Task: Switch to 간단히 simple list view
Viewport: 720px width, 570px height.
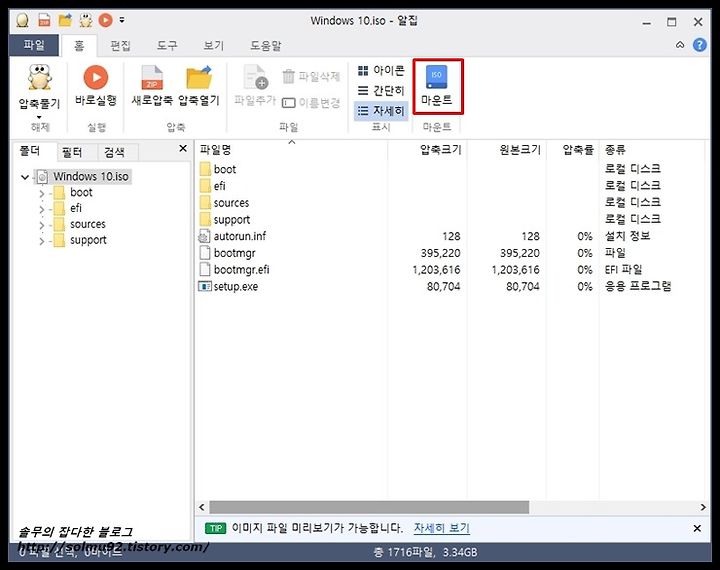Action: pos(381,90)
